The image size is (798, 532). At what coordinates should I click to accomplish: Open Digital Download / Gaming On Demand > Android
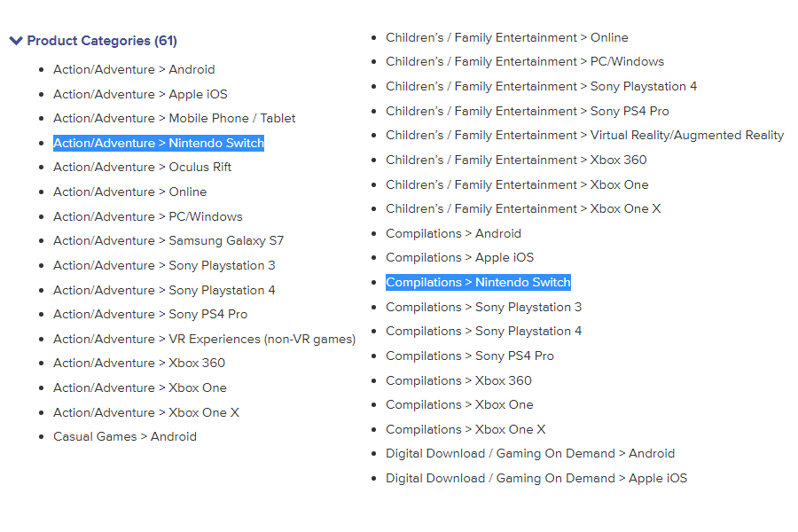click(x=530, y=453)
